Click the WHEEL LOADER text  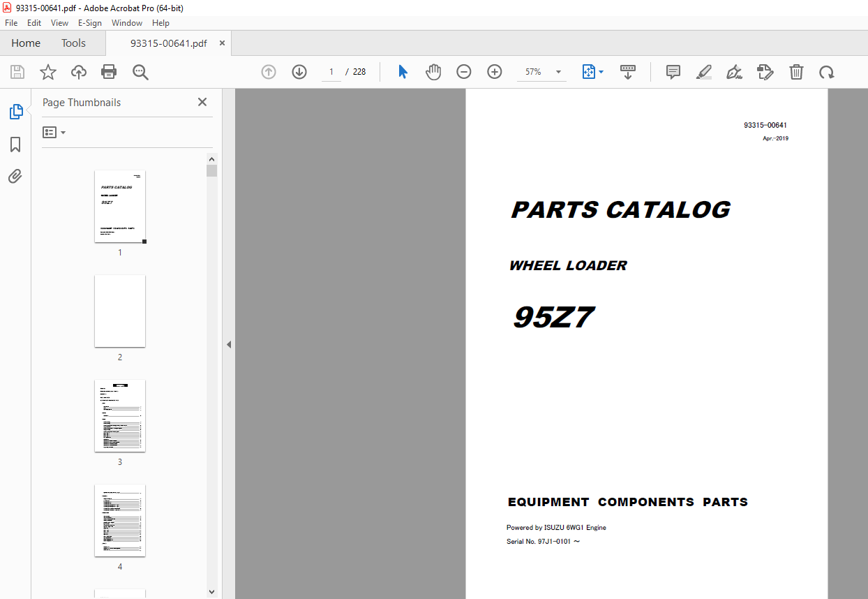click(568, 265)
